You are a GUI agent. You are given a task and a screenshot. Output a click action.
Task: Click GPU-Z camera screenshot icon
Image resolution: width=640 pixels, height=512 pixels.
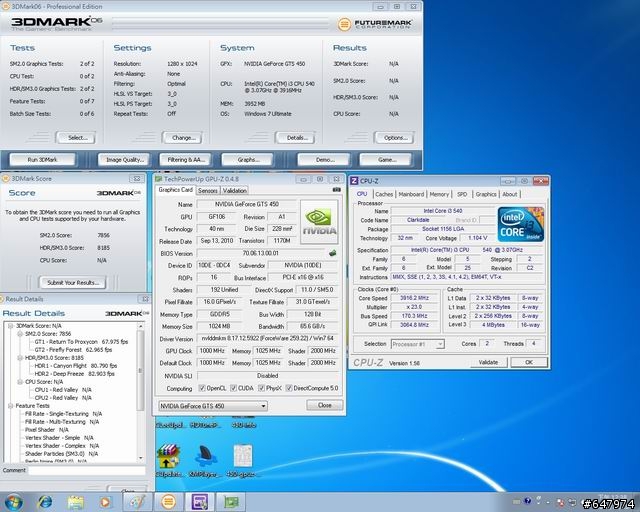tap(336, 190)
